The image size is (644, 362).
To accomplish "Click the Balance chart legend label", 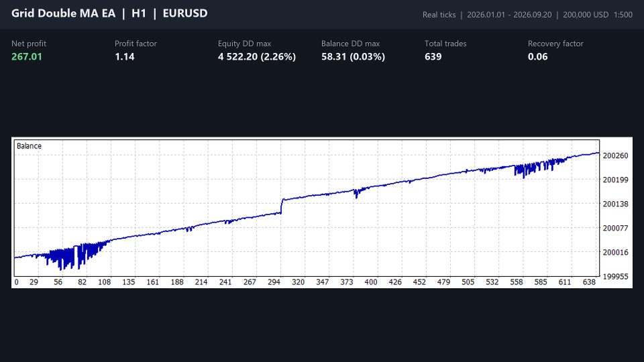I will tap(29, 146).
